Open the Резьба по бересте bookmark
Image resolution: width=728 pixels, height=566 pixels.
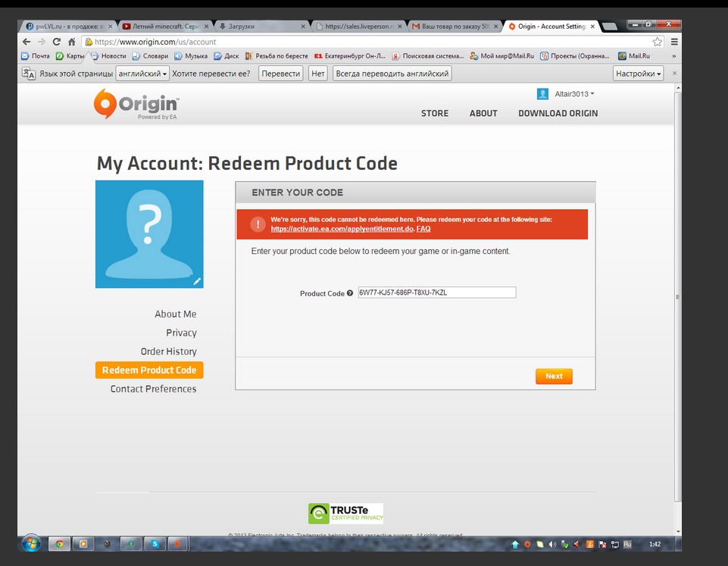click(x=277, y=56)
